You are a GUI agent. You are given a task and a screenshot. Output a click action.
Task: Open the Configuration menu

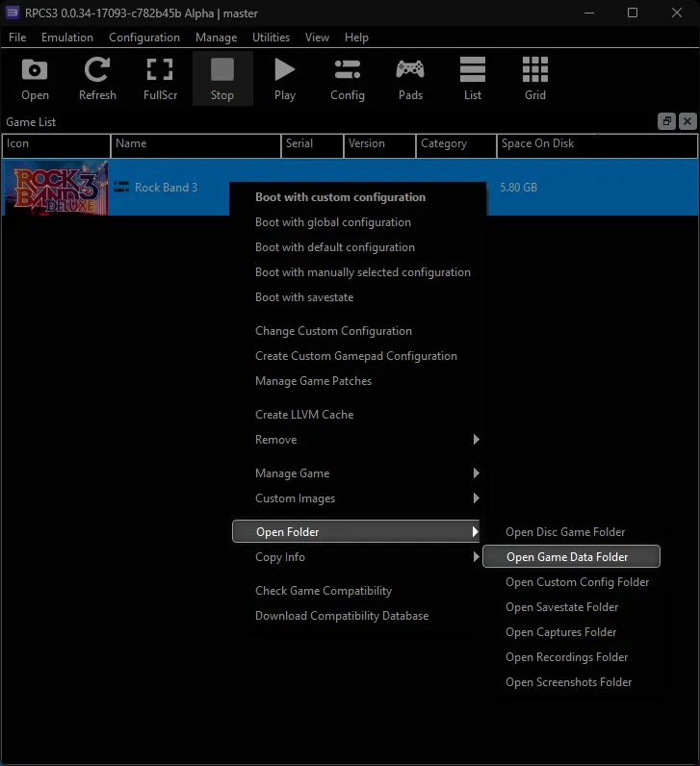tap(144, 38)
